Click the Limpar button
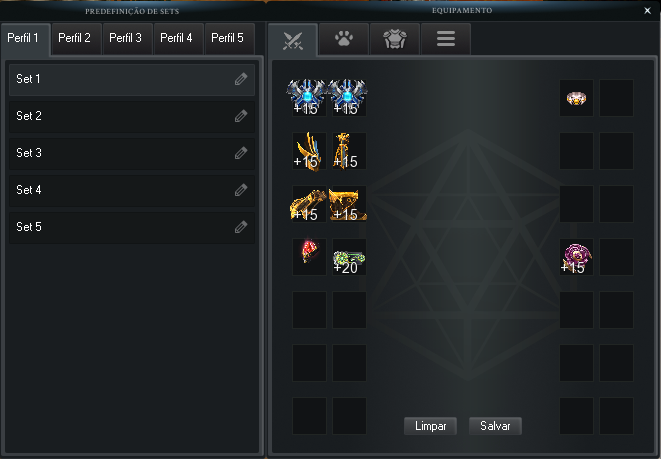This screenshot has height=459, width=661. point(430,426)
